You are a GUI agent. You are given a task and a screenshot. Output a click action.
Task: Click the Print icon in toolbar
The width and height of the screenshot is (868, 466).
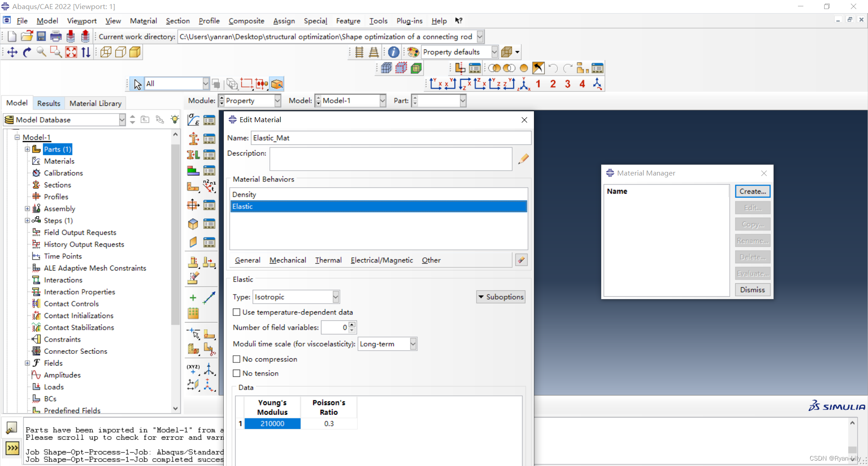point(56,36)
